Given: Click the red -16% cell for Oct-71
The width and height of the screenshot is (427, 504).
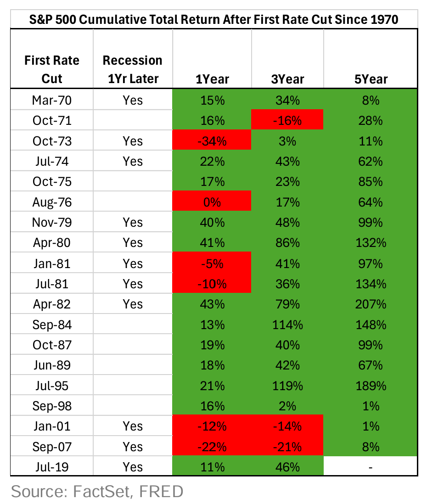Looking at the screenshot, I should pos(287,121).
